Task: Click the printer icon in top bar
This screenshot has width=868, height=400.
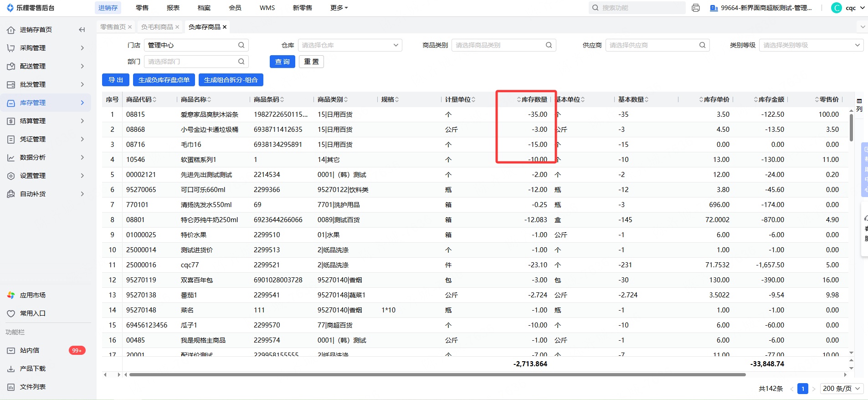Action: (695, 8)
